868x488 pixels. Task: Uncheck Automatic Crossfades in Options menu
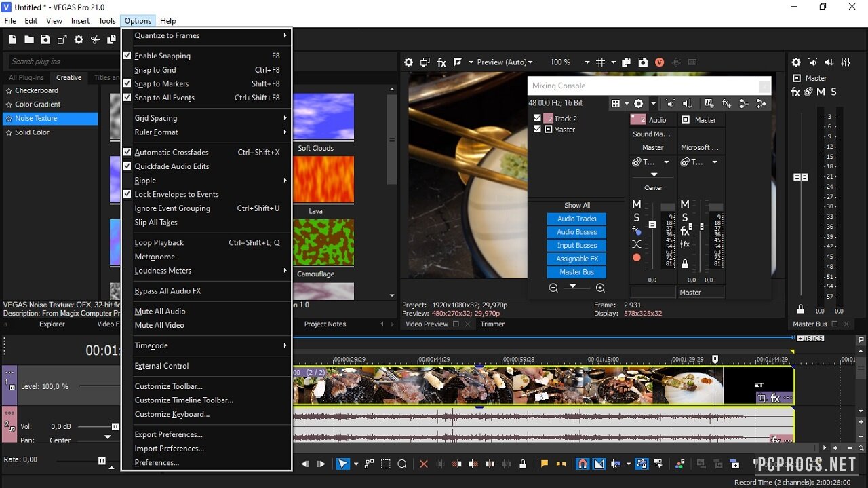[172, 153]
